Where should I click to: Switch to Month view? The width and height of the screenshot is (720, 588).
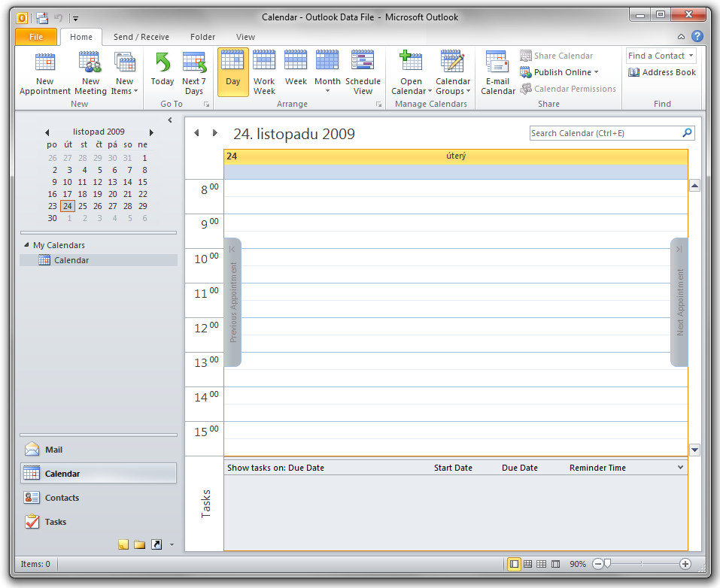(x=327, y=72)
